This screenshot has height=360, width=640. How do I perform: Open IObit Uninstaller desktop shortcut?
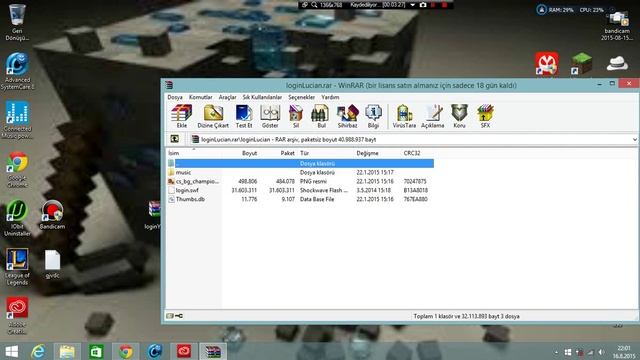point(17,218)
